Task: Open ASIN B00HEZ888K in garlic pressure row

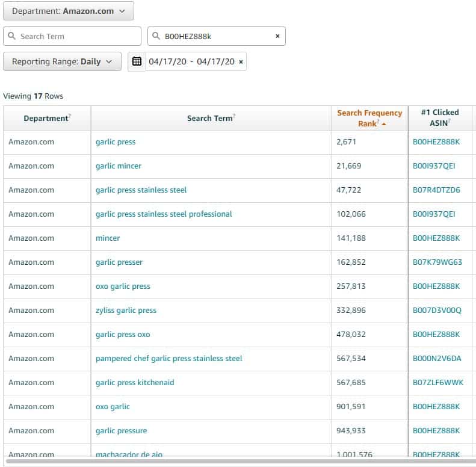Action: pyautogui.click(x=436, y=431)
